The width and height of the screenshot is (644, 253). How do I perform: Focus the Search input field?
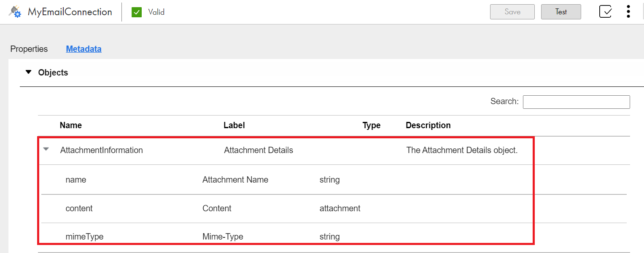[576, 102]
